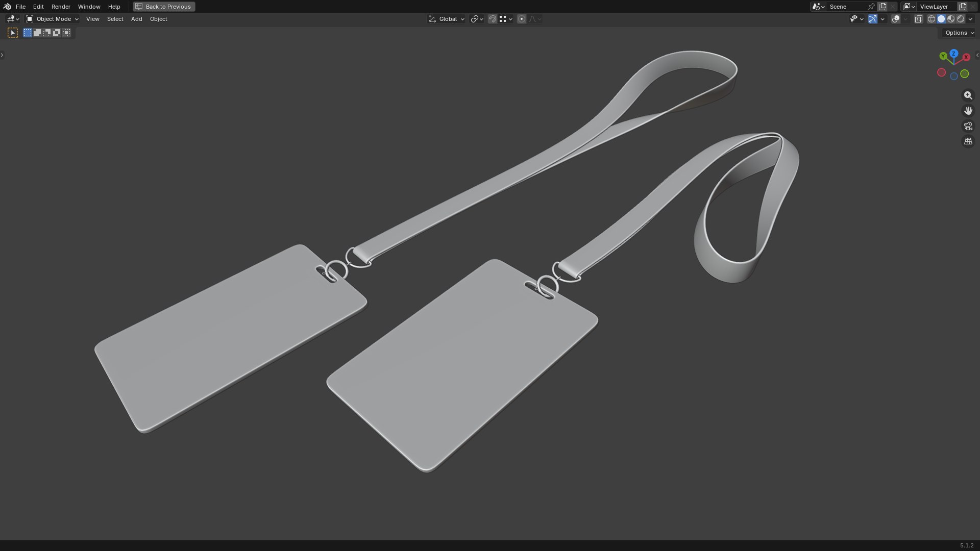This screenshot has width=980, height=551.
Task: Expand the Options dropdown
Action: (x=959, y=33)
